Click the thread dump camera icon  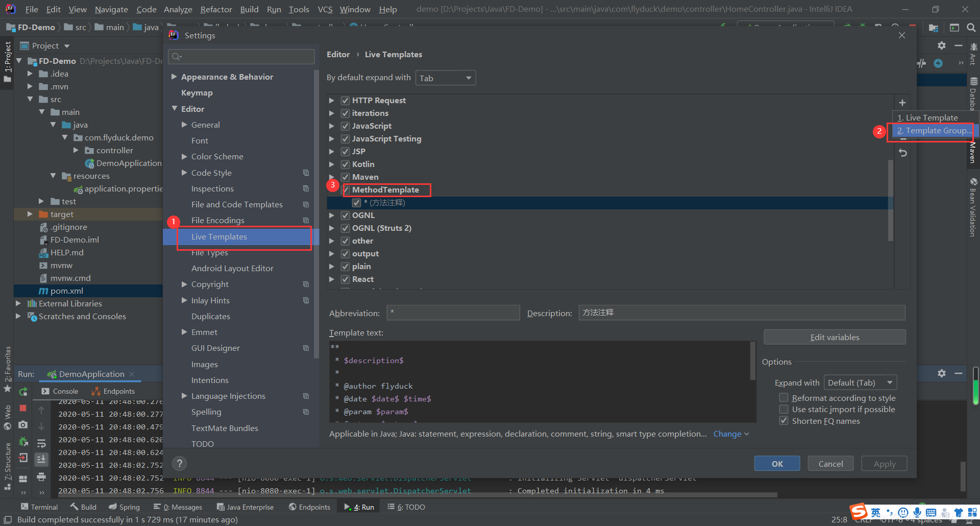(23, 425)
